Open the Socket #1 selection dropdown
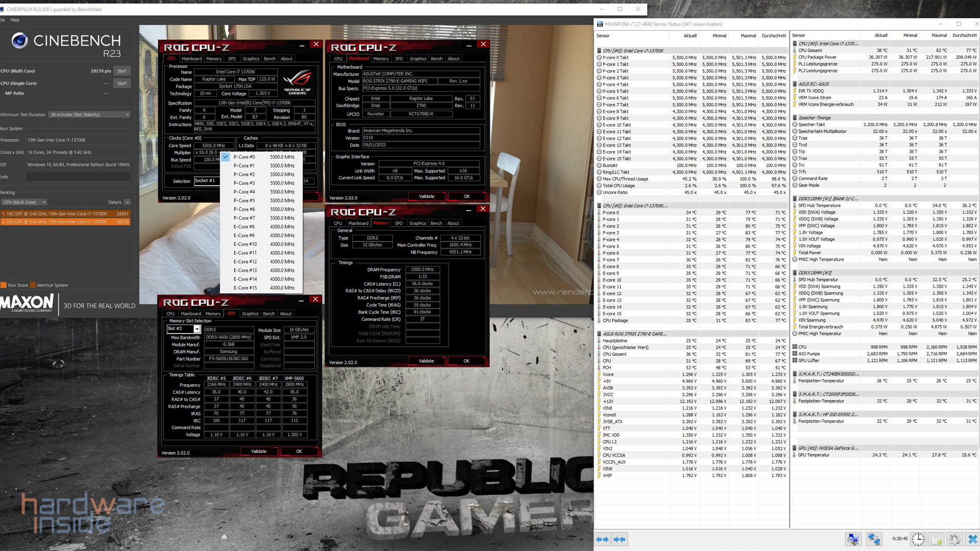This screenshot has height=551, width=980. [207, 181]
